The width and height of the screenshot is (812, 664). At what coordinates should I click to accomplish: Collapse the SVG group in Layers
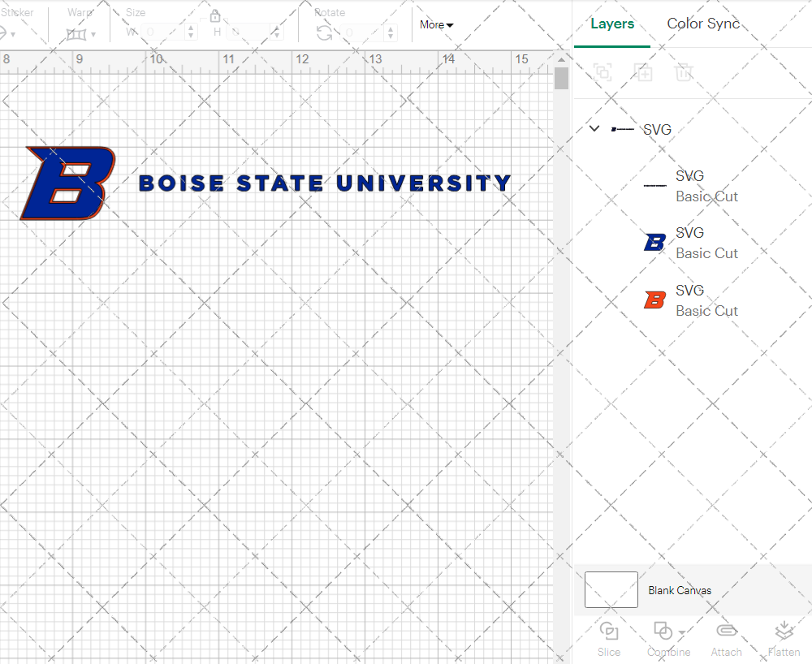[x=594, y=128]
